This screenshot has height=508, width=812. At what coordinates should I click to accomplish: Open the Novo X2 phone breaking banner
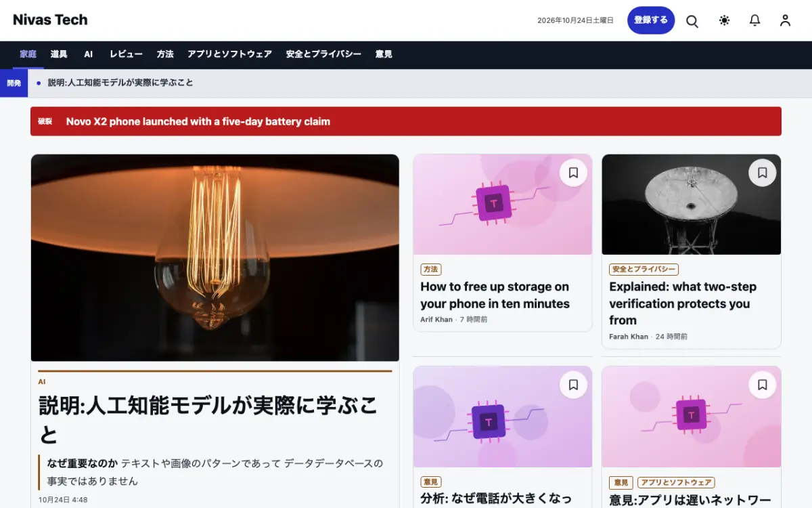pyautogui.click(x=406, y=121)
